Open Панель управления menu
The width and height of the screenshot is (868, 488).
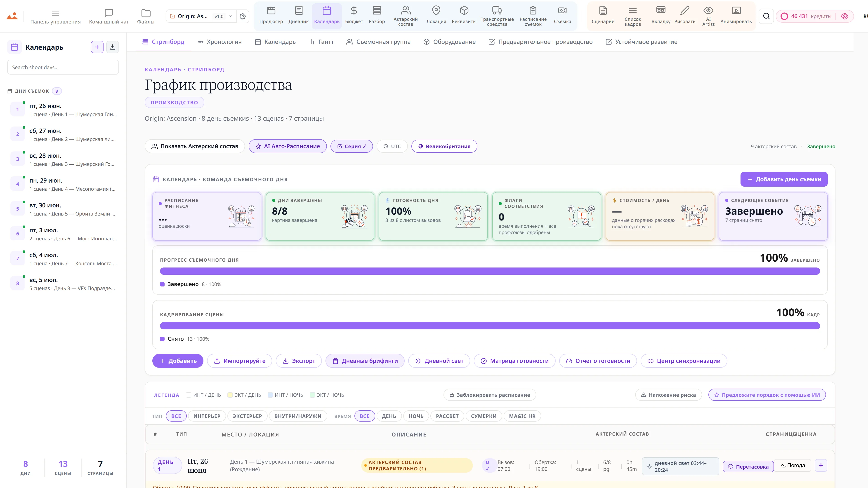pos(56,16)
